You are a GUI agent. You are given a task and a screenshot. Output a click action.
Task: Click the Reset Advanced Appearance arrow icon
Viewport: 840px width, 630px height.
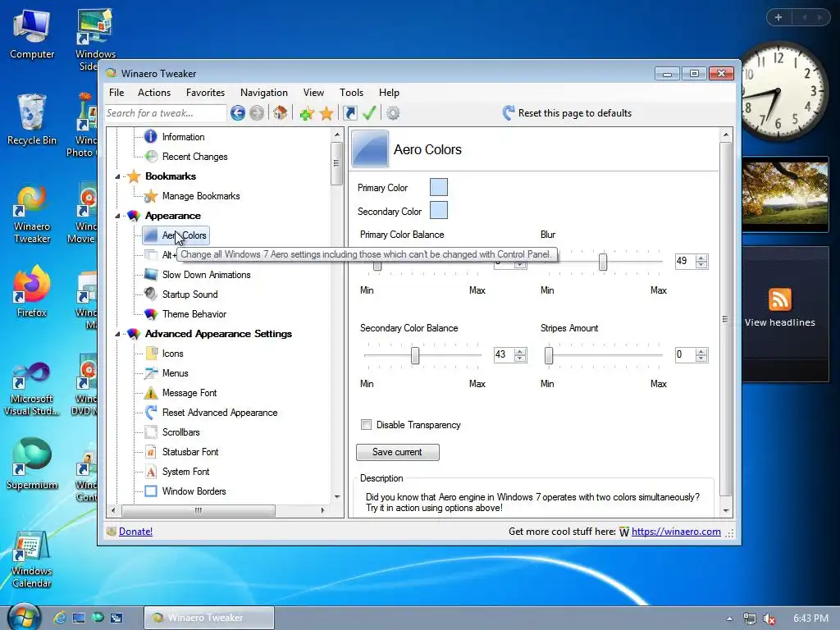[x=151, y=413]
